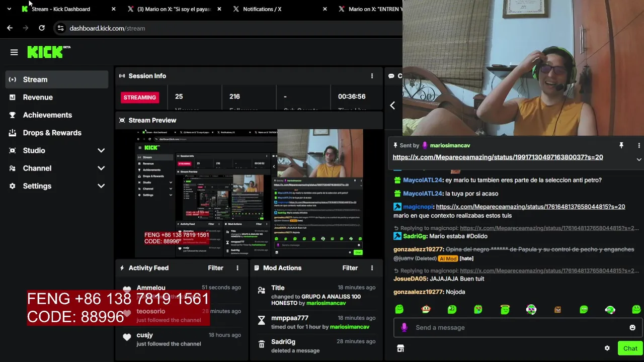Click the green KICK beta logo
Viewport: 644px width, 362px height.
click(48, 52)
